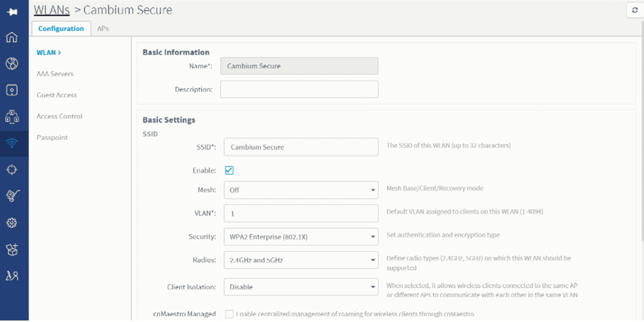Image resolution: width=644 pixels, height=322 pixels.
Task: Select WLAN in the left menu
Action: point(49,53)
